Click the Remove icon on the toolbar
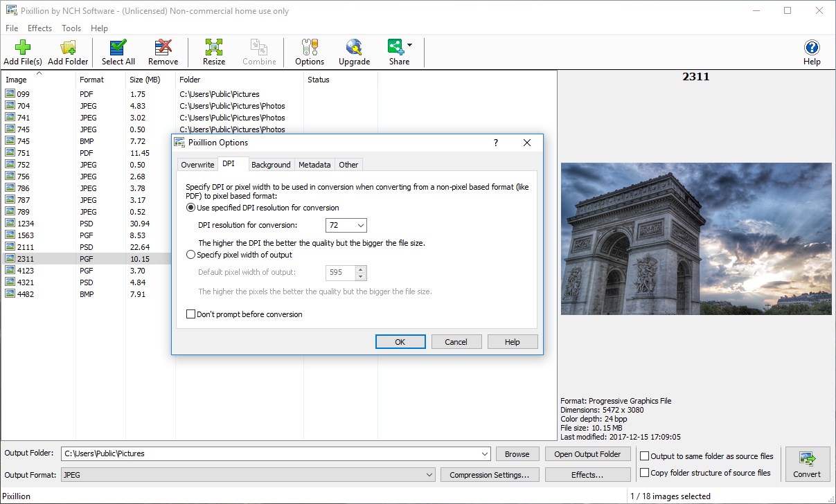 point(163,51)
